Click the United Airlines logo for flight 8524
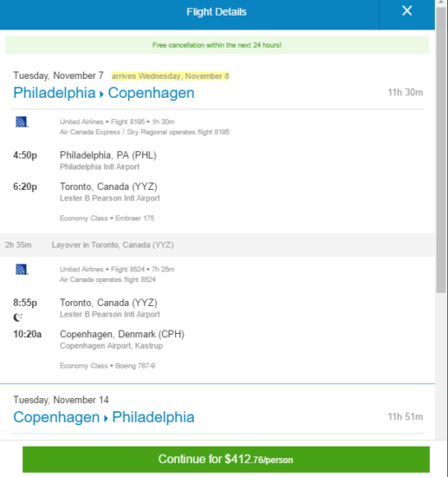 pyautogui.click(x=22, y=269)
